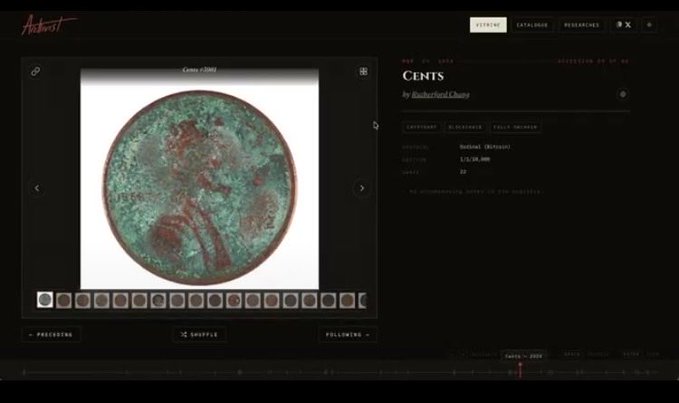The height and width of the screenshot is (403, 679).
Task: Click the large green patina coin image
Action: tap(199, 188)
